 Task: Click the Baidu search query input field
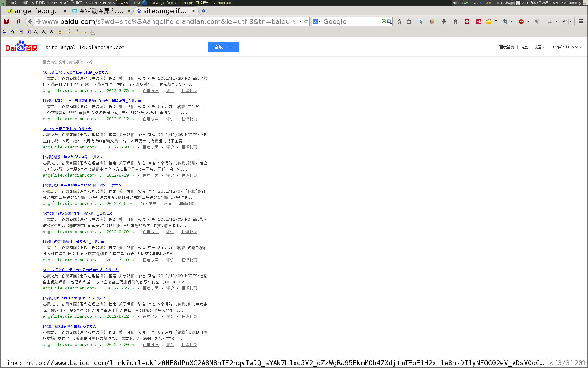tap(126, 47)
